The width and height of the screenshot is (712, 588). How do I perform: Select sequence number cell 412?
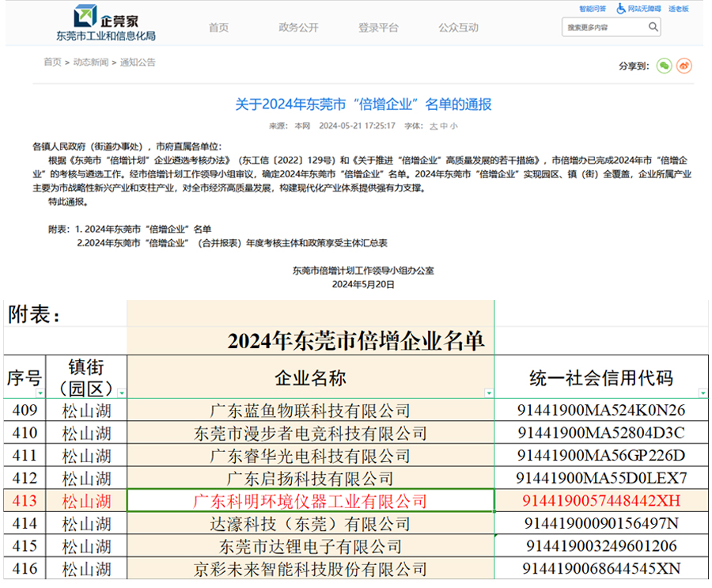tap(25, 479)
